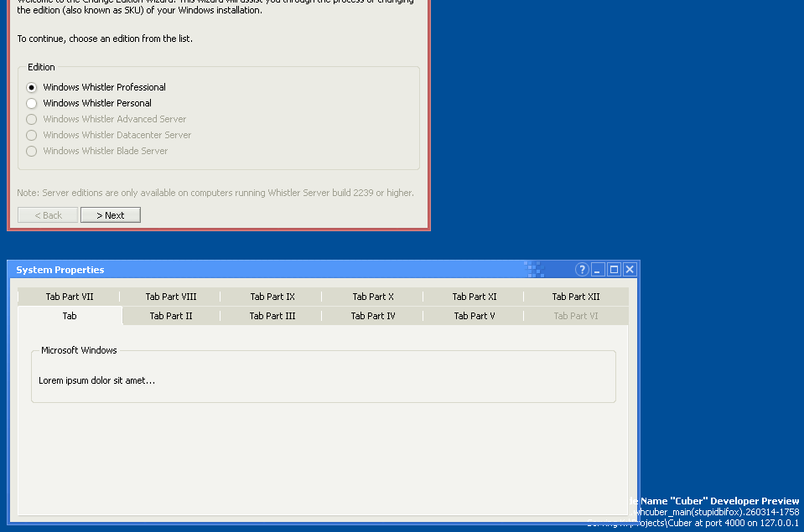Image resolution: width=804 pixels, height=532 pixels.
Task: Click the build string whcuber_main text
Action: 716,512
